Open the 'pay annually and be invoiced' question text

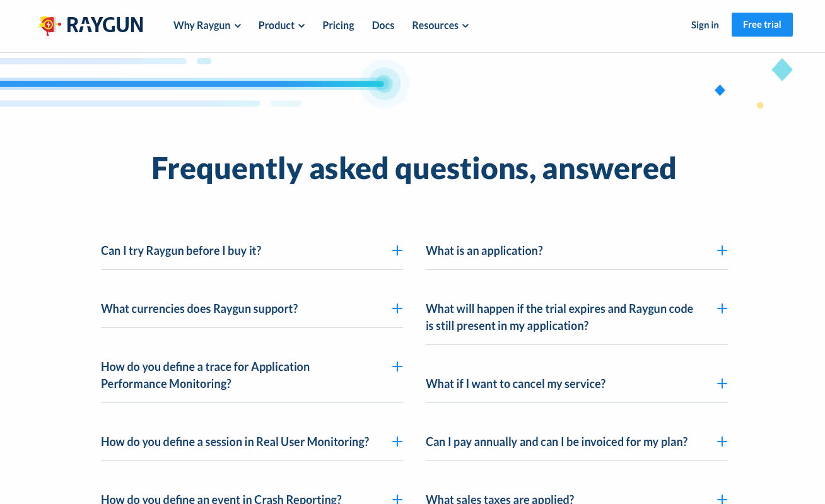click(557, 442)
